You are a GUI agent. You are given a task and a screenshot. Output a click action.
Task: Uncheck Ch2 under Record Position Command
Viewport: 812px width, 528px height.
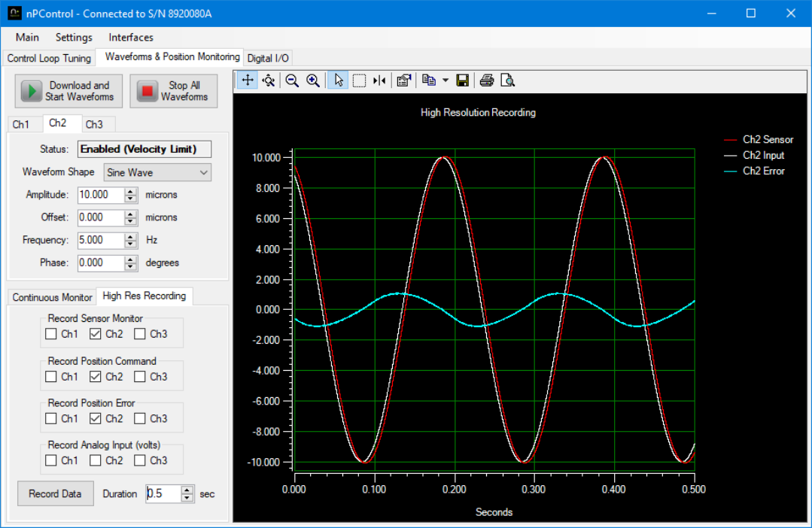(96, 377)
